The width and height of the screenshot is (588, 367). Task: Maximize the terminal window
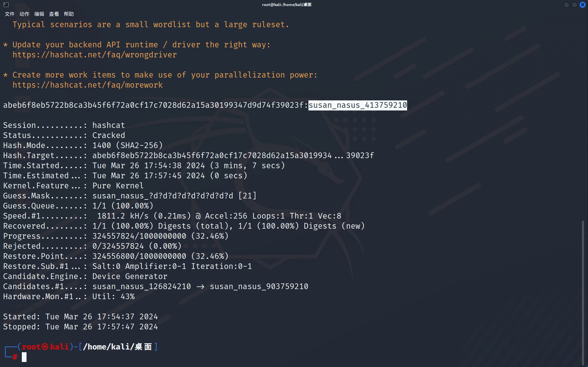tap(575, 5)
